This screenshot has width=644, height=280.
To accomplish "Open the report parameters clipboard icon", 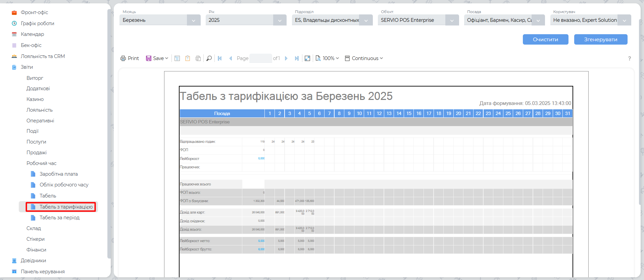I will (x=188, y=58).
